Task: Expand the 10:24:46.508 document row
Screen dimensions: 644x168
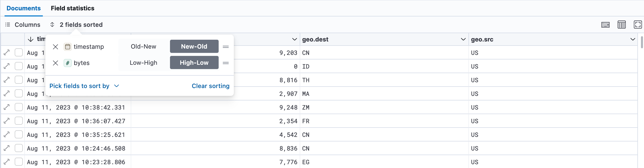Action: 7,148
